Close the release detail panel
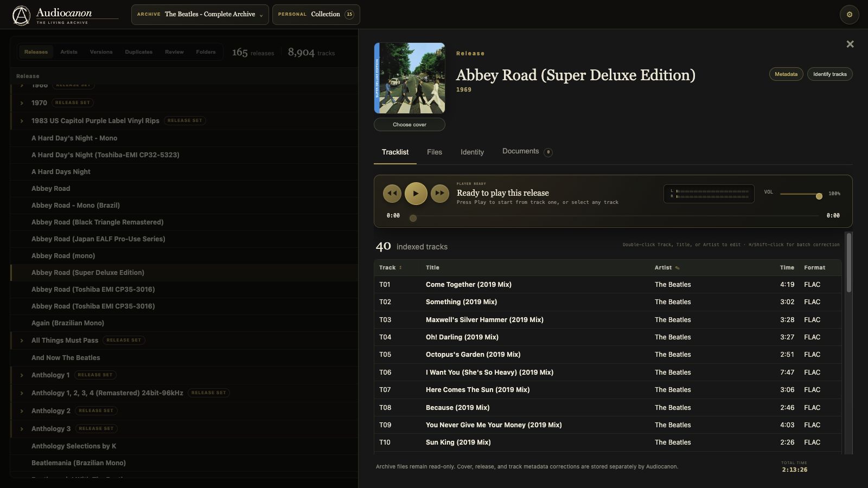868x488 pixels. (x=850, y=44)
